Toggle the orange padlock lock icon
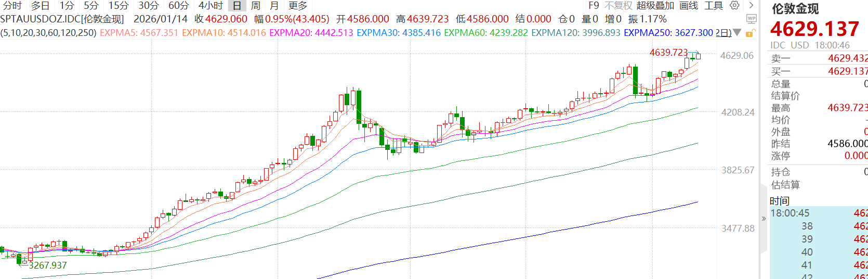This screenshot has width=868, height=279. pos(750,33)
